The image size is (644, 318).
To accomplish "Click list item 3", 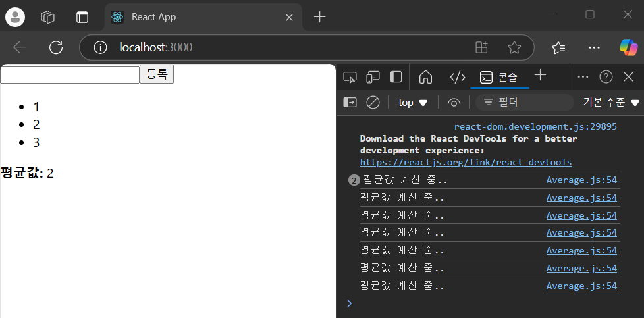I will tap(36, 143).
